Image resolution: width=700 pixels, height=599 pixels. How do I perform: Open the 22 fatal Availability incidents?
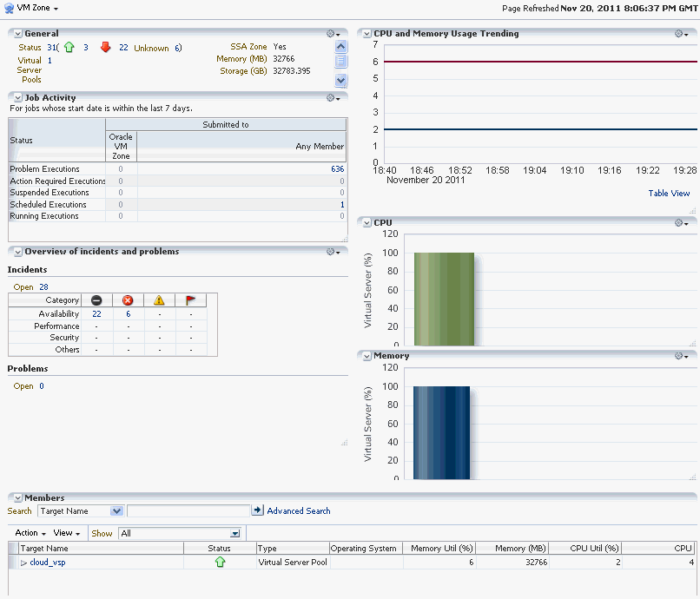(x=96, y=313)
